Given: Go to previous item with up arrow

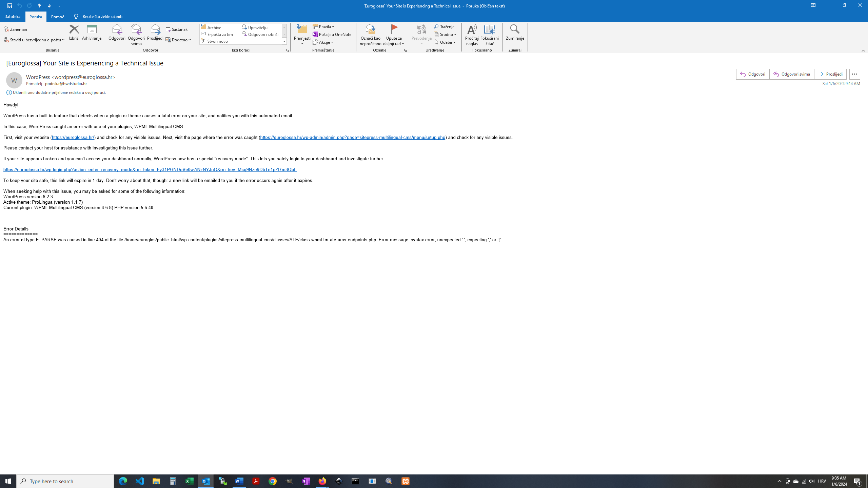Looking at the screenshot, I should (39, 5).
